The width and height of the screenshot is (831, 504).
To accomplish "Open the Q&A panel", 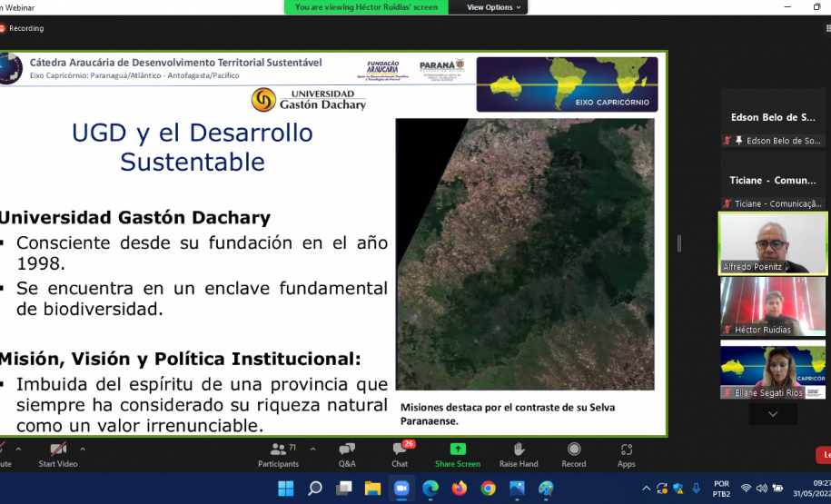I will click(347, 450).
